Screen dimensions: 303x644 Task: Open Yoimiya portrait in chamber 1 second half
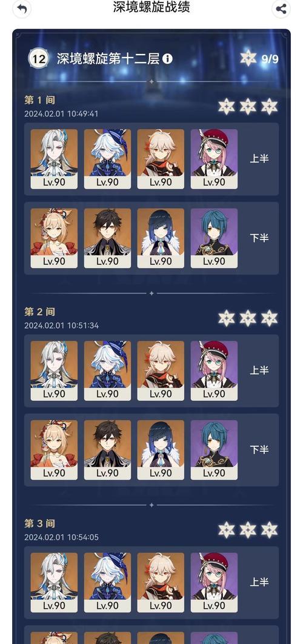pos(54,238)
